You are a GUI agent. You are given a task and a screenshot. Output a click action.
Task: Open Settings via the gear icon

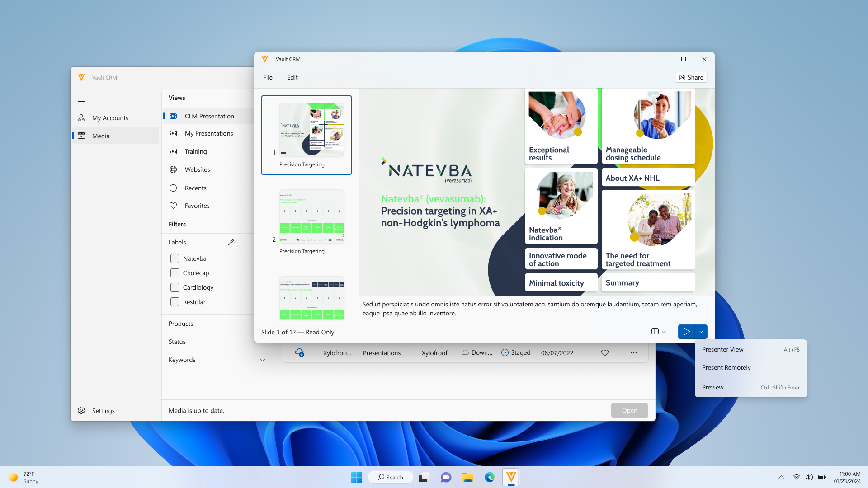click(x=81, y=410)
